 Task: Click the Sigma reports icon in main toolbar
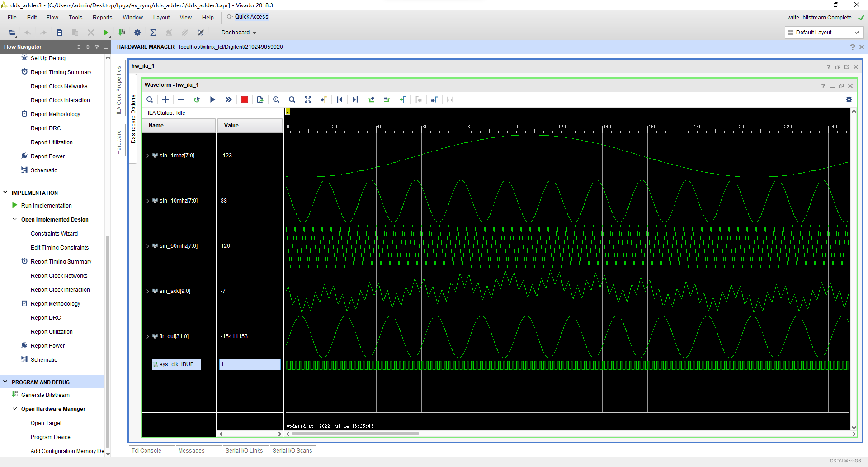coord(153,33)
